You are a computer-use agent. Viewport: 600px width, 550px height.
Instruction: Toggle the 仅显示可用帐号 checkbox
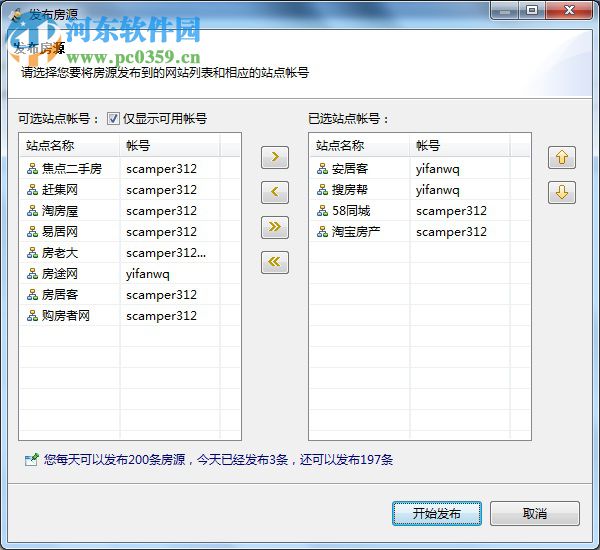tap(113, 119)
